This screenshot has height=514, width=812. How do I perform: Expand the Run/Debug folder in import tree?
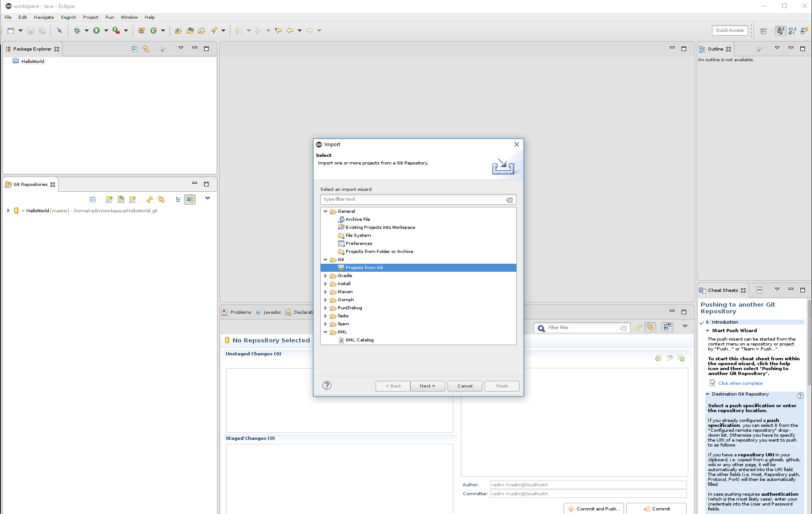(326, 308)
